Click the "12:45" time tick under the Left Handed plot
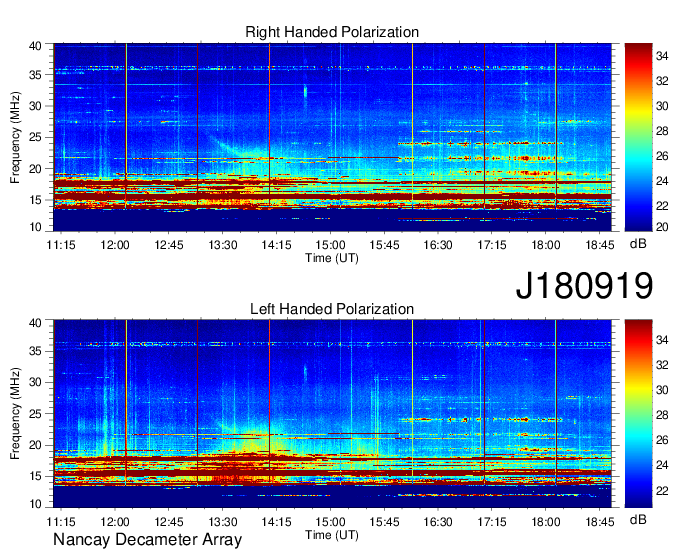Screen dimensions: 680x552 click(x=169, y=522)
